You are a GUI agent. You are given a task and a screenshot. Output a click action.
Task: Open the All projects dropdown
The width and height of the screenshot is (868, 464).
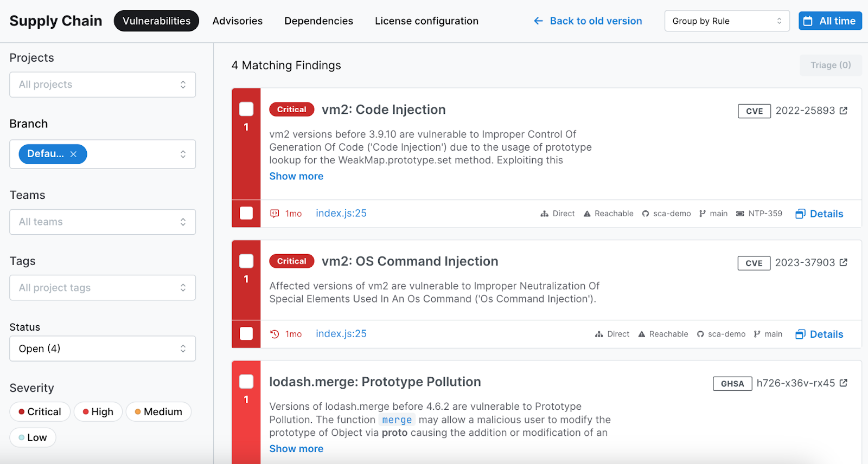(x=103, y=85)
